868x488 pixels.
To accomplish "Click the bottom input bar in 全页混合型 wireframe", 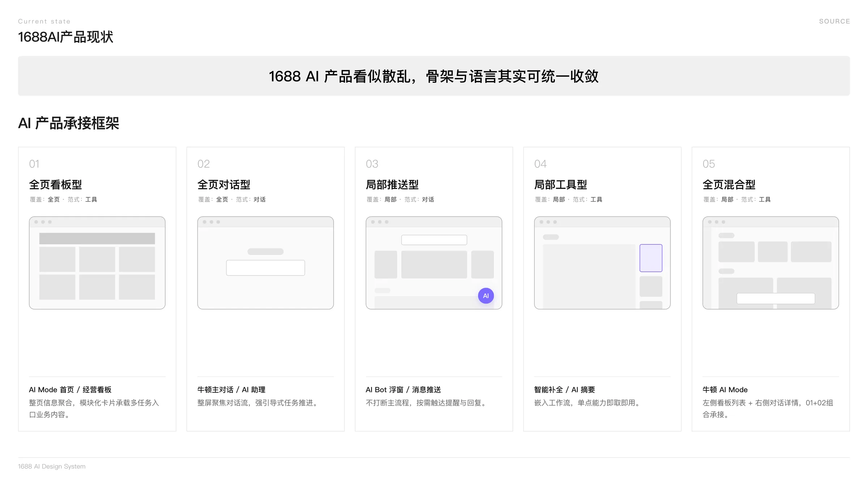I will coord(776,299).
